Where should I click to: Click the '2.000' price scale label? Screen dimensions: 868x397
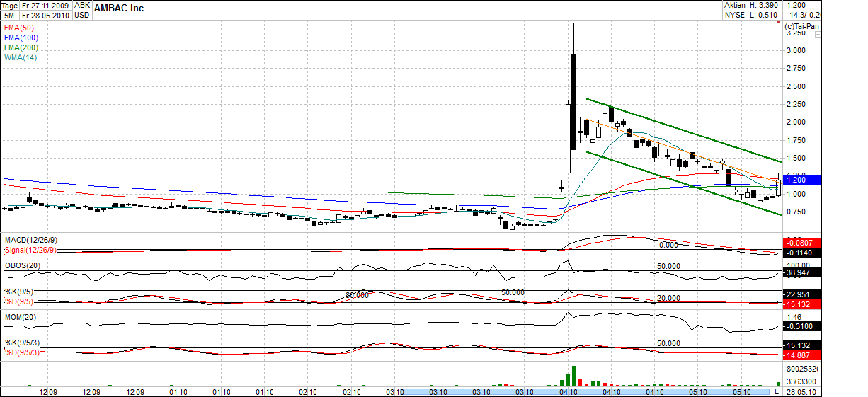coord(796,122)
